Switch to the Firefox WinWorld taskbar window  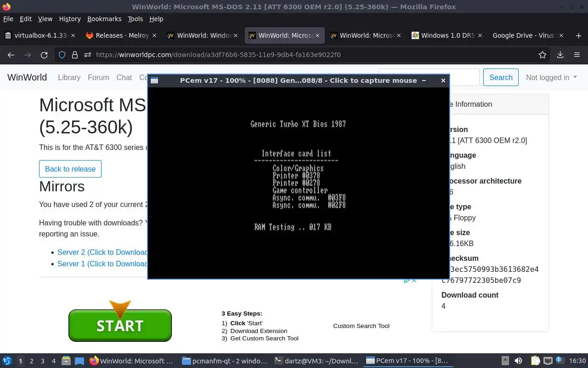132,361
